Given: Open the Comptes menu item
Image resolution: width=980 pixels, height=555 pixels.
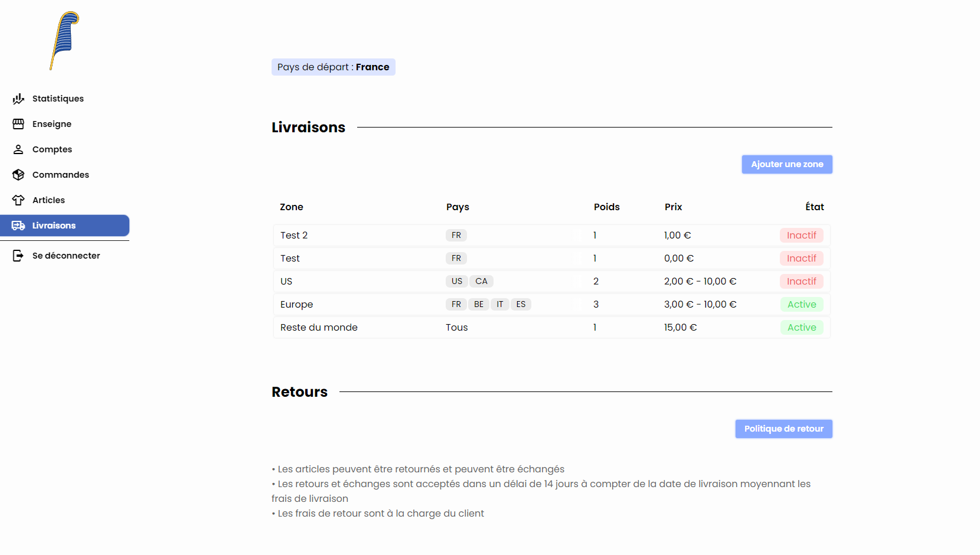Looking at the screenshot, I should 53,149.
